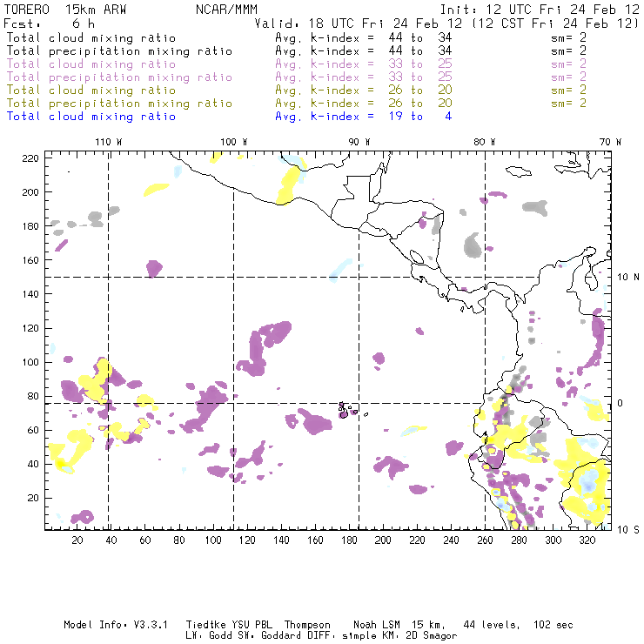The width and height of the screenshot is (644, 644).
Task: Click the "110 W" longitude label
Action: [x=109, y=142]
